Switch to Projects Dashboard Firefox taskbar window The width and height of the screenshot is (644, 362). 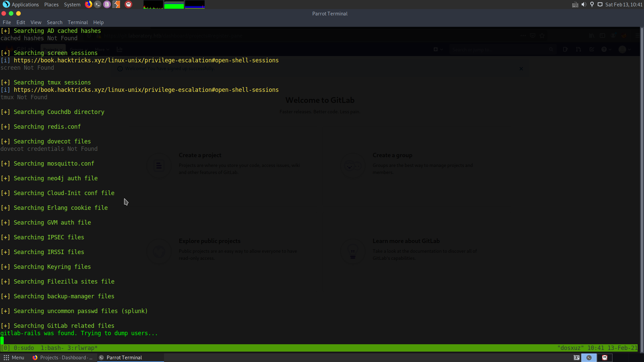[x=62, y=358]
